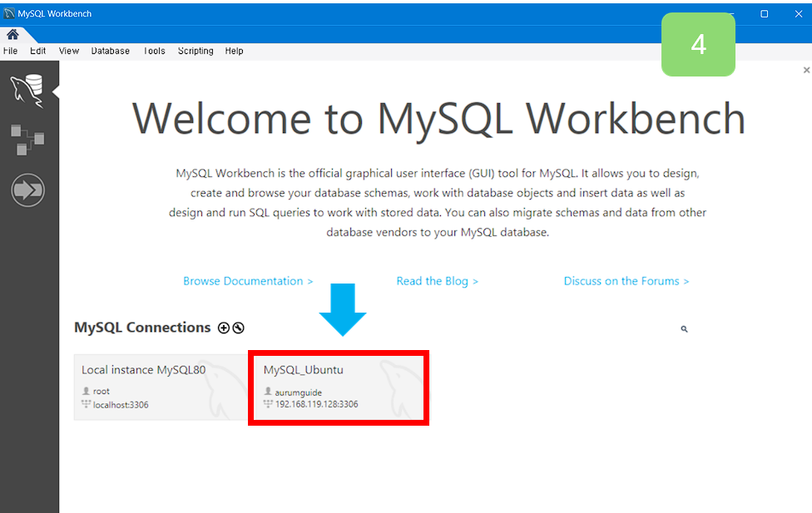This screenshot has height=513, width=812.
Task: Click the MySQL Connections heading
Action: pos(142,328)
